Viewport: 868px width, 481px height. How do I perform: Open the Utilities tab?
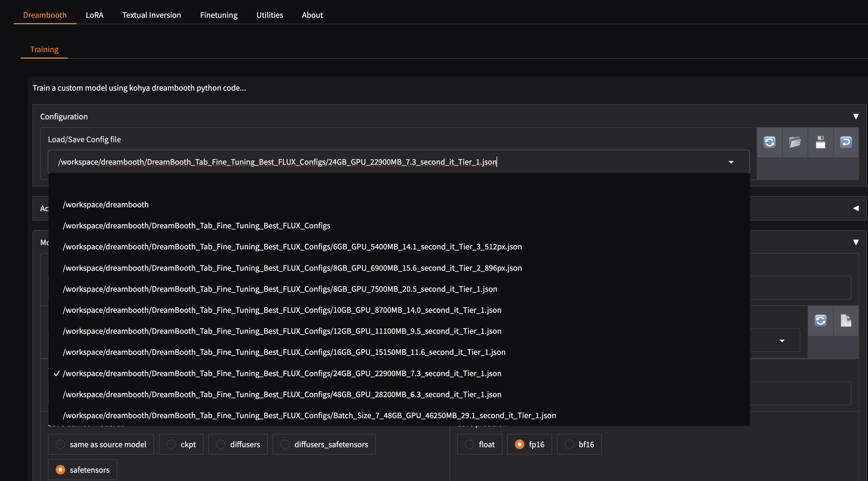[x=269, y=15]
